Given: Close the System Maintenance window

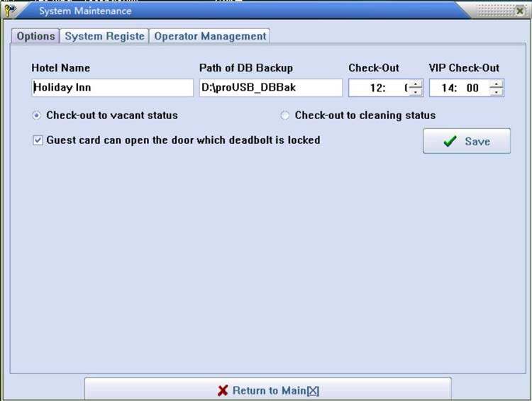Looking at the screenshot, I should point(521,10).
